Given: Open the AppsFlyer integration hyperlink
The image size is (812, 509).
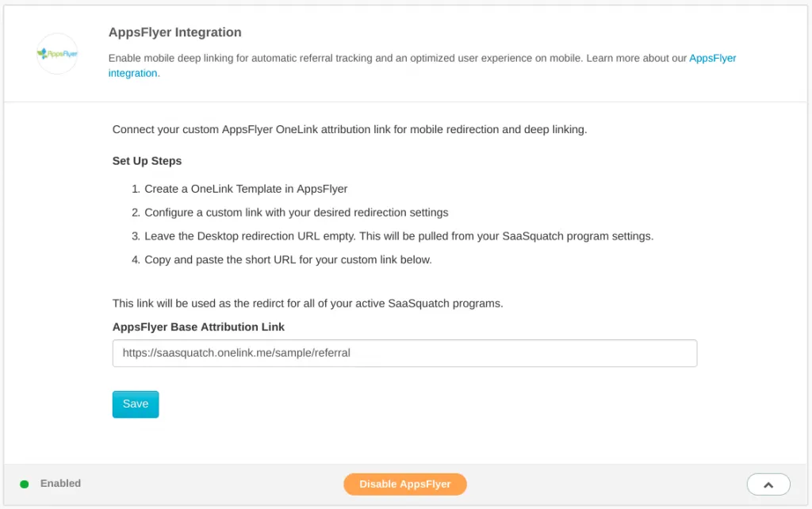Looking at the screenshot, I should point(713,58).
